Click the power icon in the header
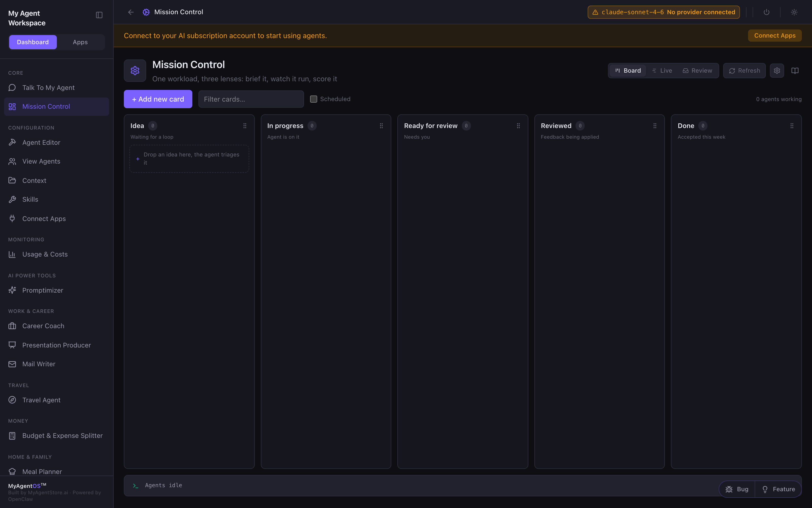Screen dimensions: 812x508 (766, 12)
